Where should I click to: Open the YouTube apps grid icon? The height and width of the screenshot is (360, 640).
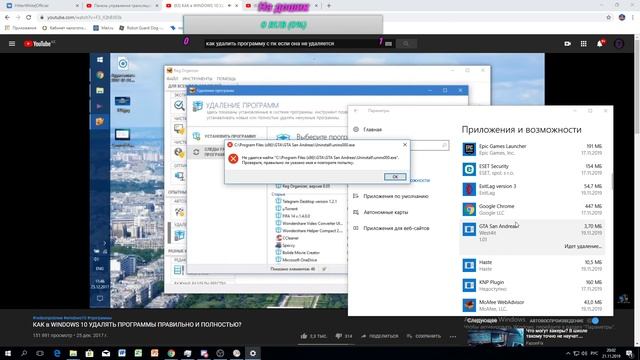584,44
